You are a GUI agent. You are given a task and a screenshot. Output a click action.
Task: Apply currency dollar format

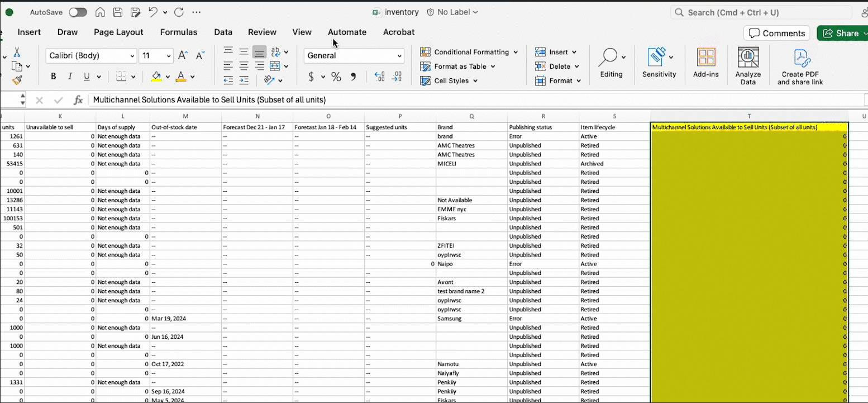pos(311,77)
